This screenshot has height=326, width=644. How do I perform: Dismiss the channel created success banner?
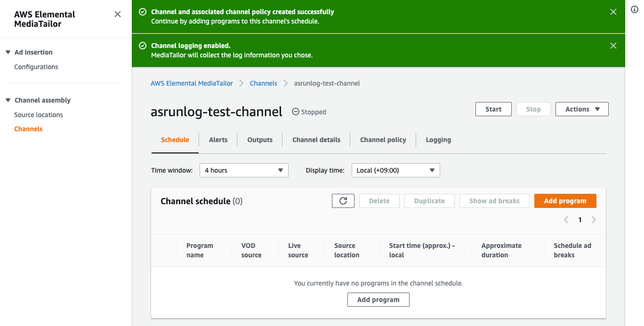coord(613,12)
